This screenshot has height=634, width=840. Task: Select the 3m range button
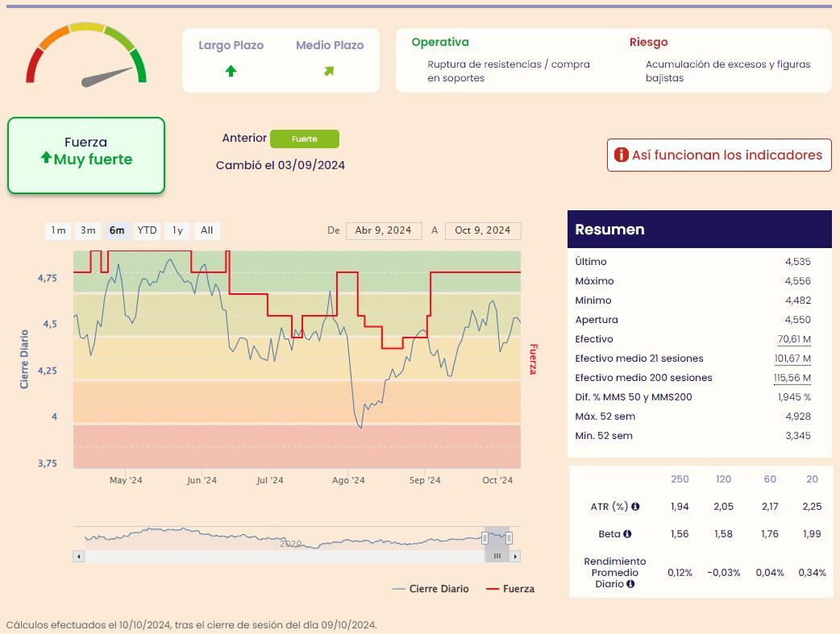88,230
